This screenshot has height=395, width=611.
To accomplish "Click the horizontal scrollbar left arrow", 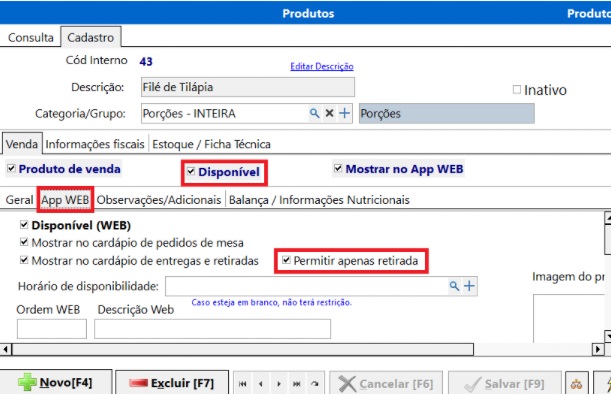I will [5, 349].
